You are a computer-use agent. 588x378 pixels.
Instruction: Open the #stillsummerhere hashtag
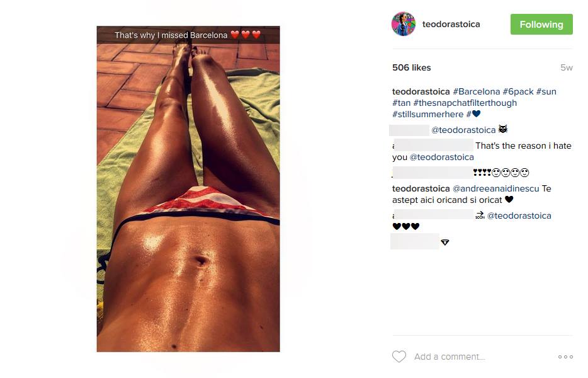pyautogui.click(x=428, y=114)
